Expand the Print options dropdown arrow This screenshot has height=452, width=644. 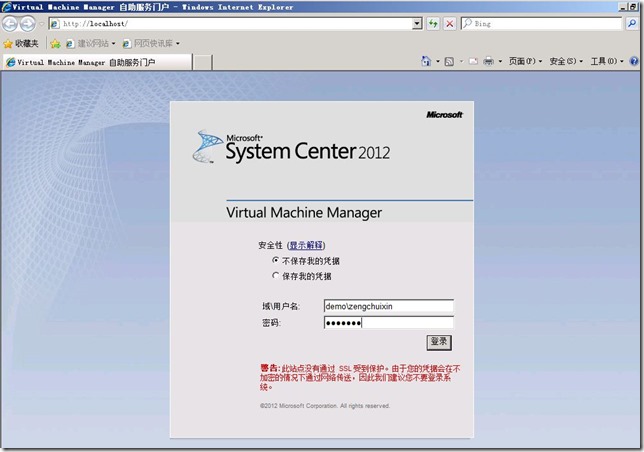(500, 61)
